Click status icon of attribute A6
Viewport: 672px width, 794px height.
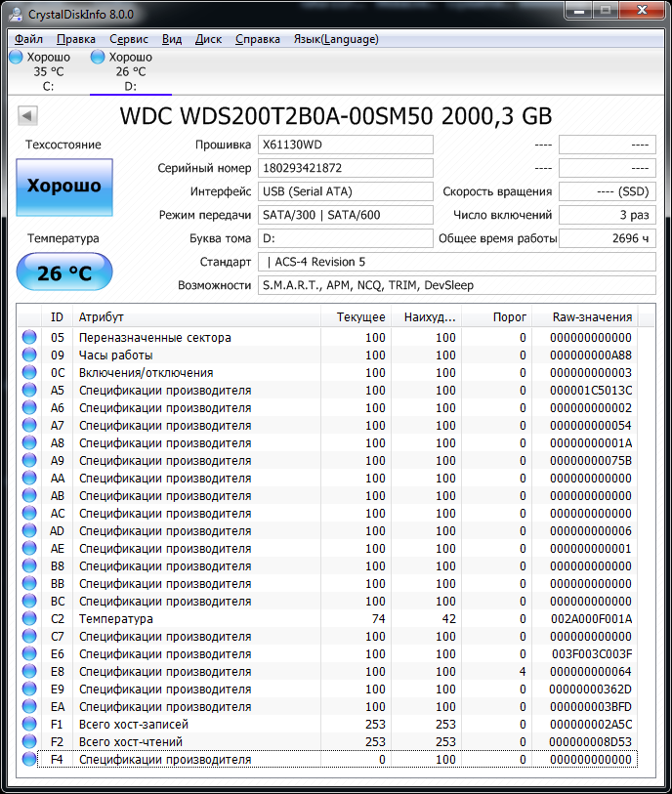pos(29,407)
